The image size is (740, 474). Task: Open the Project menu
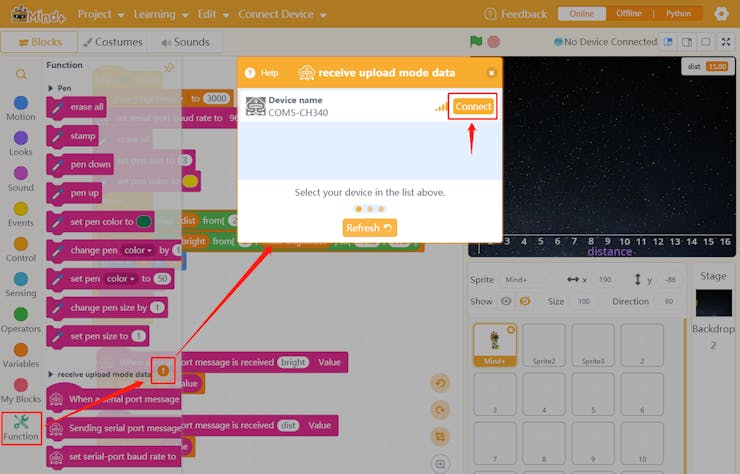click(x=101, y=14)
